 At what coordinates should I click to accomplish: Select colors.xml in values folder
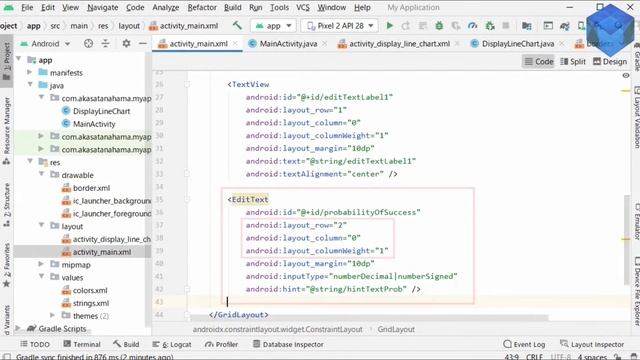coord(90,290)
